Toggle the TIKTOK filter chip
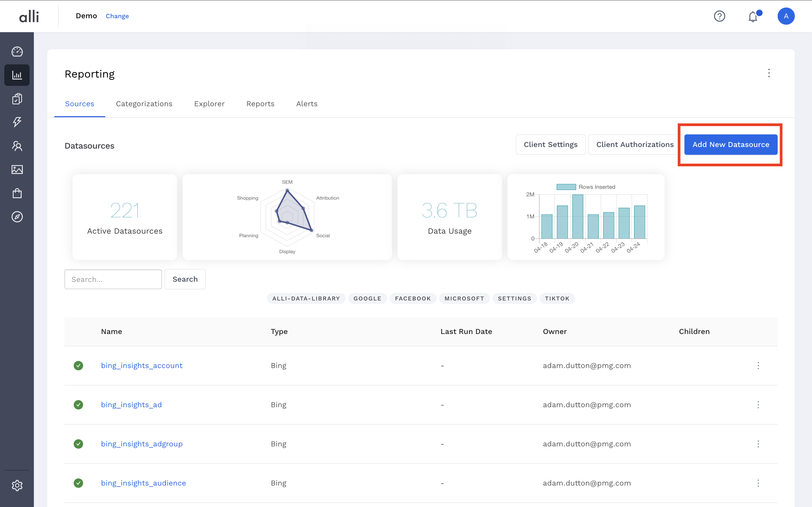812x507 pixels. 557,298
